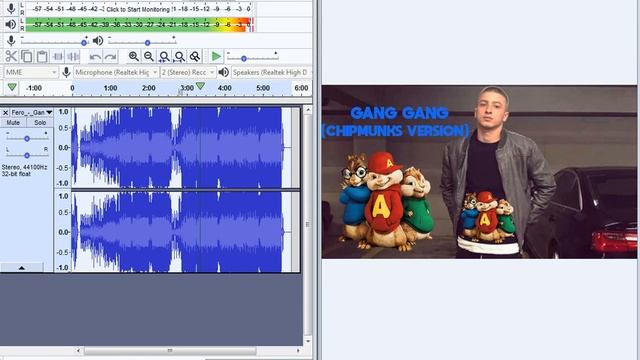Screen dimensions: 640x360
Task: Click the Gang Gang Chipmunks video thumbnail
Action: coord(479,172)
